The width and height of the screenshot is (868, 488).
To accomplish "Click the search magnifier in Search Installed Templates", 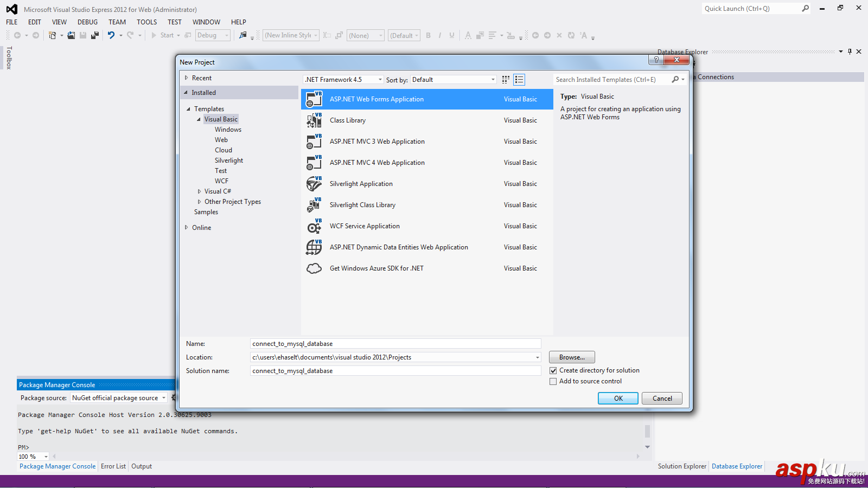I will [x=675, y=80].
